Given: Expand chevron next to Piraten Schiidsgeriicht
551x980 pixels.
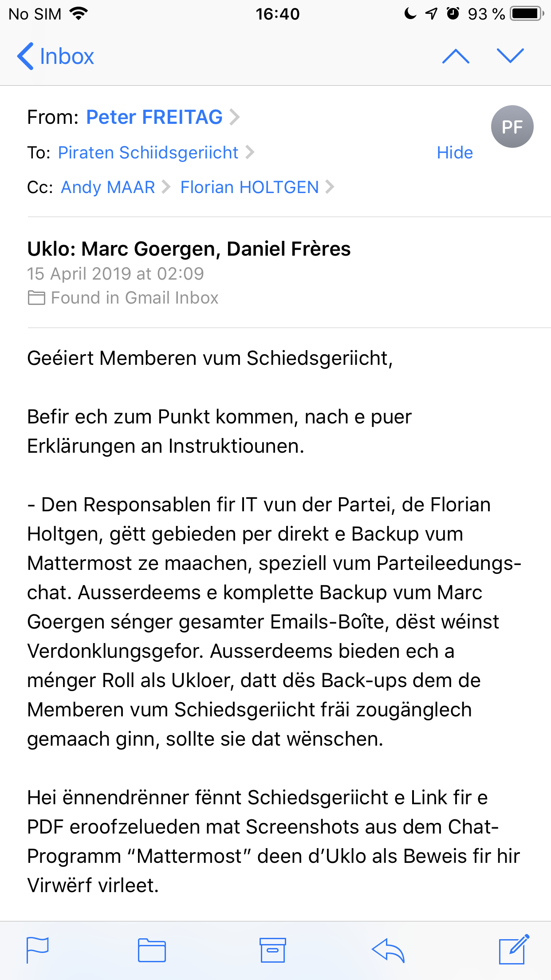Looking at the screenshot, I should click(250, 153).
